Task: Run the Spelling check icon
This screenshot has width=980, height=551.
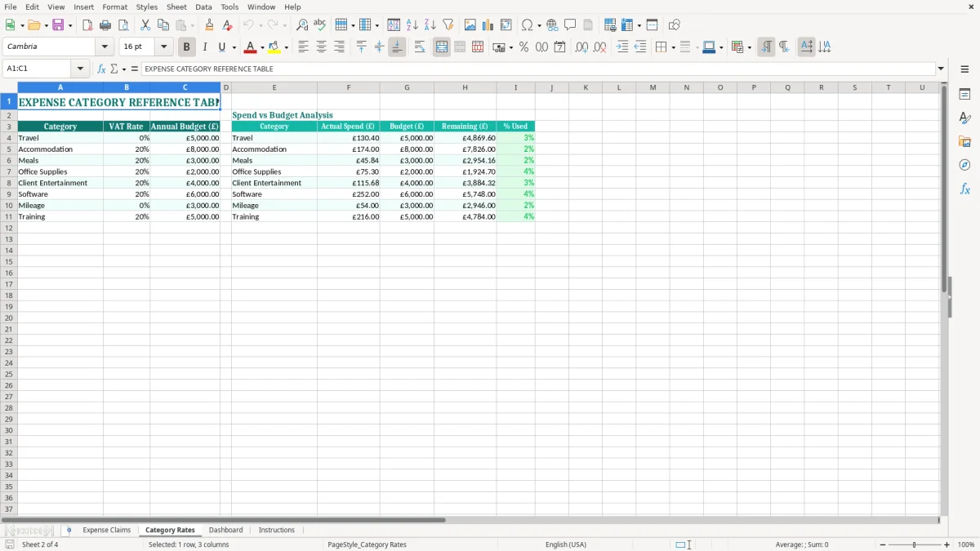Action: (x=320, y=25)
